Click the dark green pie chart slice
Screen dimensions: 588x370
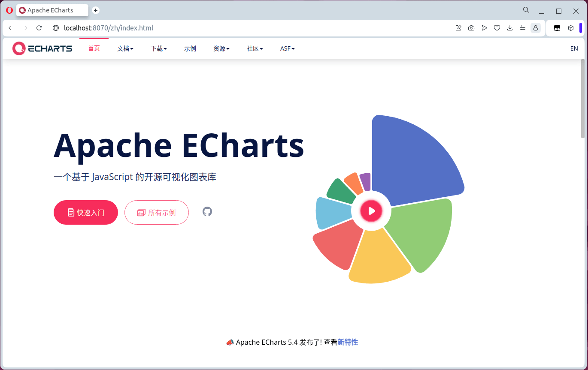point(341,191)
